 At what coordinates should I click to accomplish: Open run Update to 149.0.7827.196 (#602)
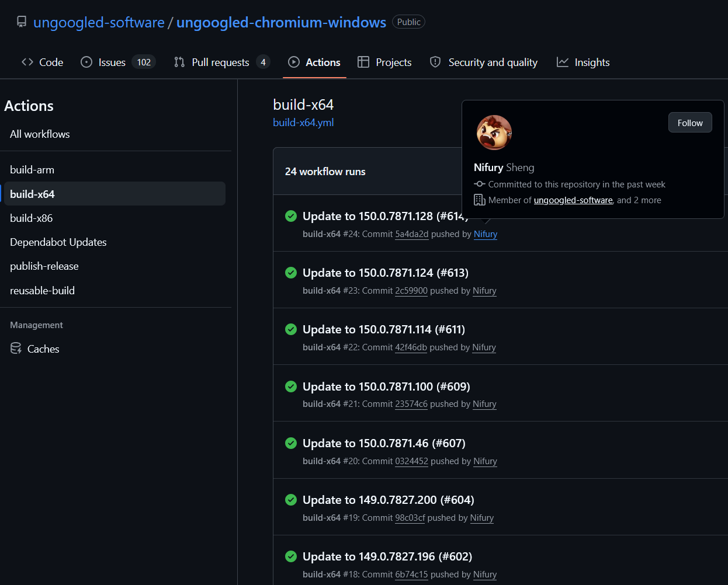(x=387, y=556)
